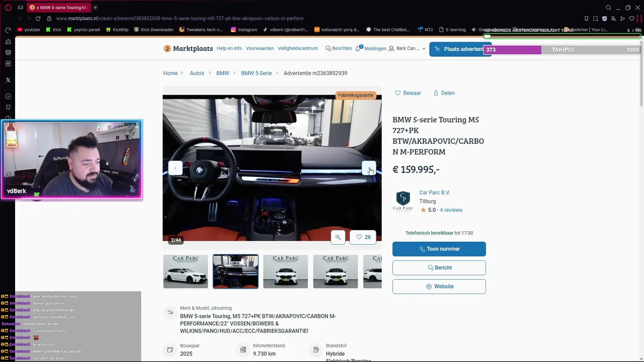Go to BMW breadcrumb
The height and width of the screenshot is (362, 644).
[x=222, y=73]
